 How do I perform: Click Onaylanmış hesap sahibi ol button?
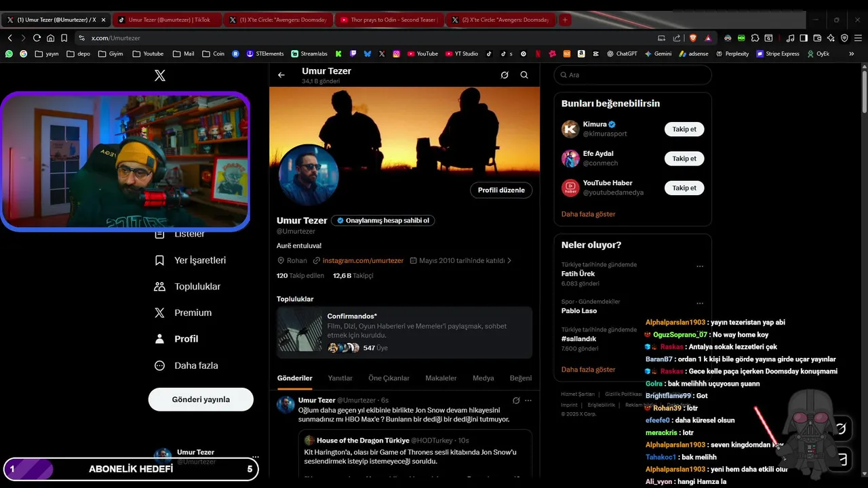(382, 220)
